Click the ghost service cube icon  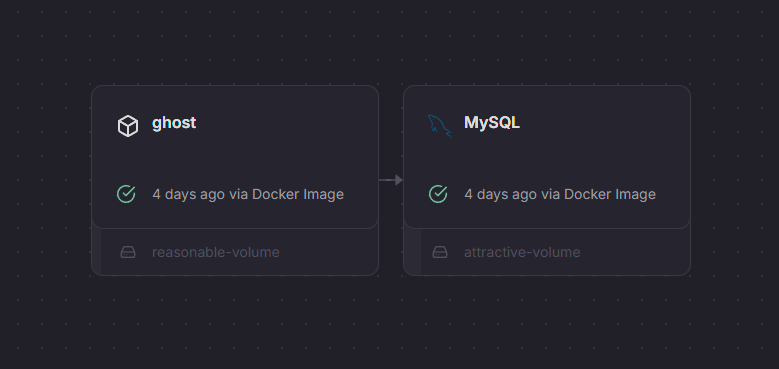(128, 126)
